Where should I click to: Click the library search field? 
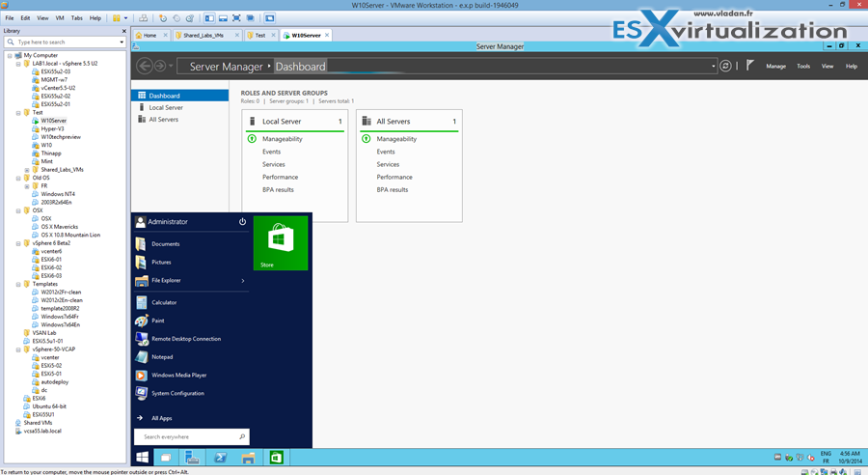(66, 42)
